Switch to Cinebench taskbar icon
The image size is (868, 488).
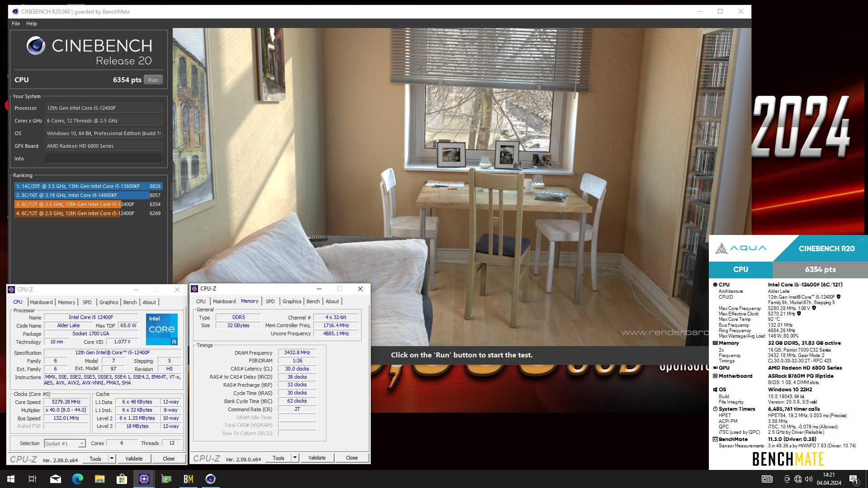tap(211, 479)
